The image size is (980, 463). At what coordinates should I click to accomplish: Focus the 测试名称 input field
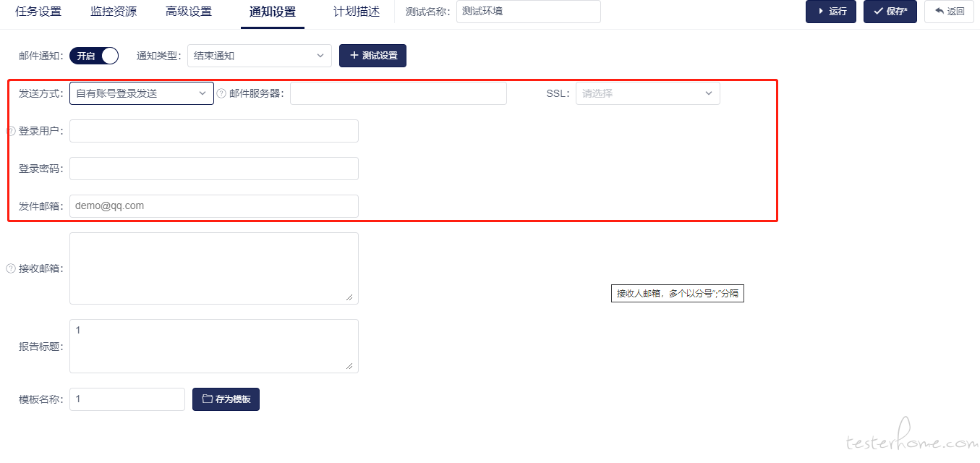pyautogui.click(x=529, y=12)
